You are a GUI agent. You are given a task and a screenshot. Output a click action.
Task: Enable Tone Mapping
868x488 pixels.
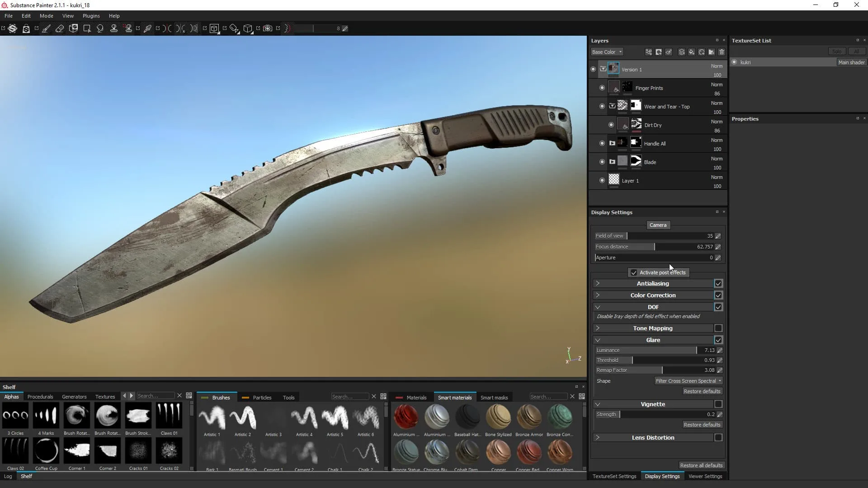click(718, 328)
